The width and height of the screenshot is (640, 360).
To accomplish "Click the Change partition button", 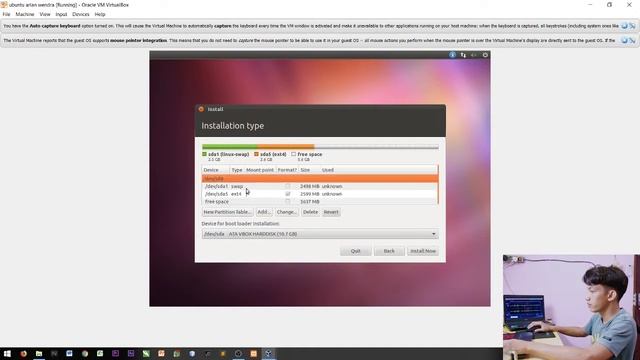I will point(286,212).
